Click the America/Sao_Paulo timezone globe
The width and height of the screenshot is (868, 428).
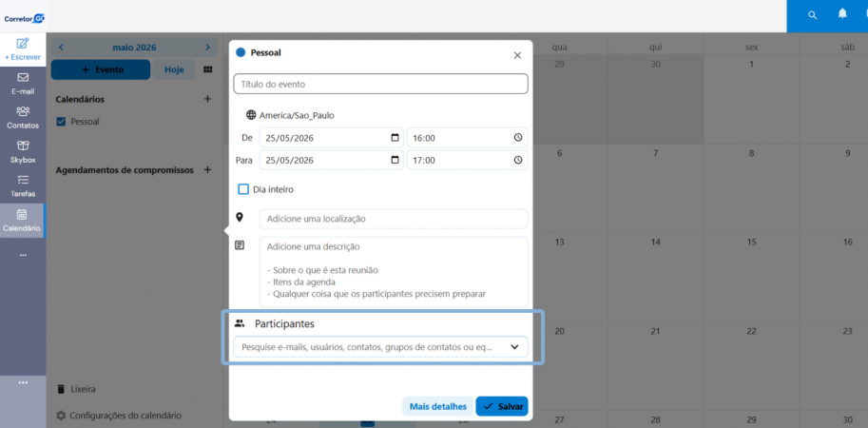(251, 115)
